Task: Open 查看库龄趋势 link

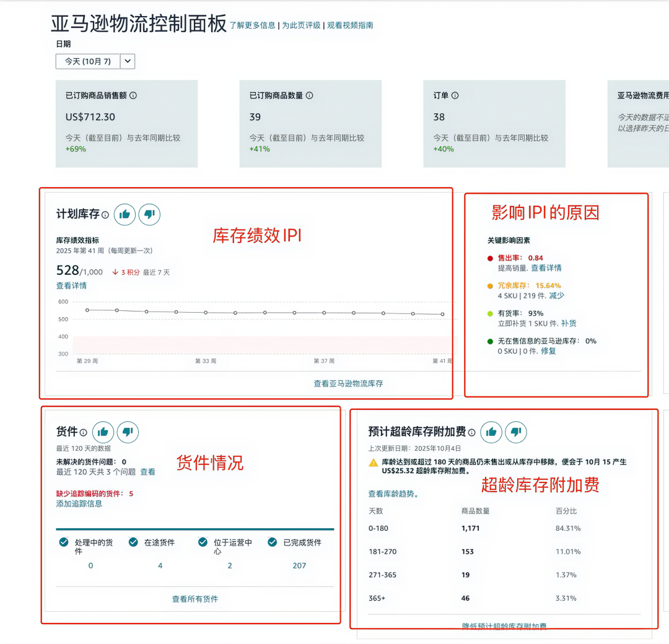Action: [393, 494]
